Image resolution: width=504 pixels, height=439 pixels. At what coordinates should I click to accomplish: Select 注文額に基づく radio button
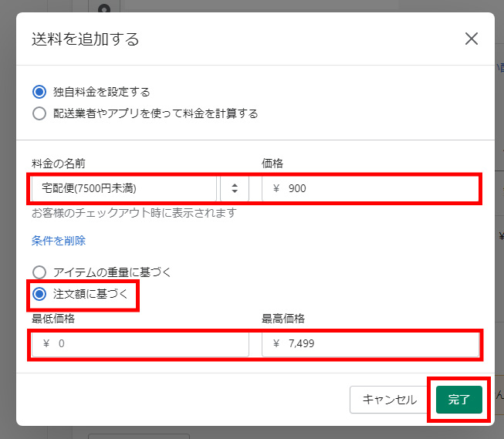click(39, 294)
